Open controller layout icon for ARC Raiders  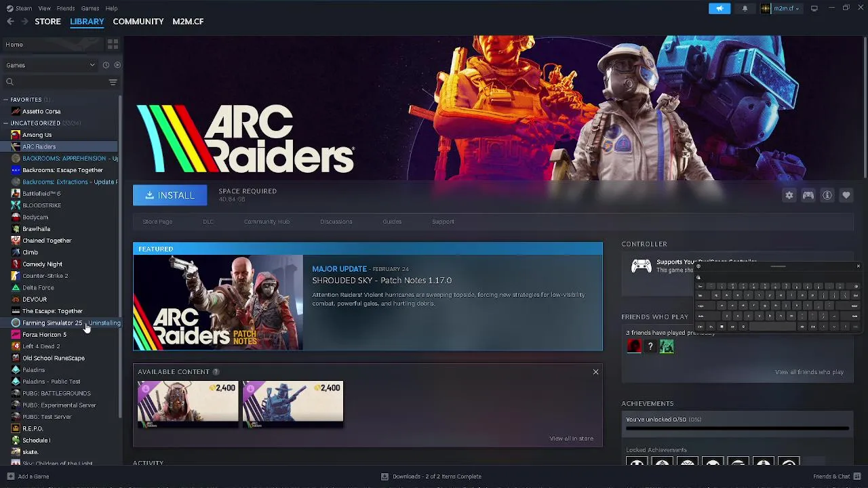click(808, 195)
